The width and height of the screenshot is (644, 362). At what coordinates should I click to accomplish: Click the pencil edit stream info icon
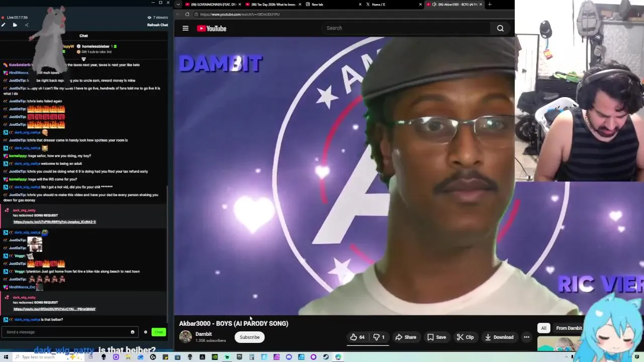(3, 25)
